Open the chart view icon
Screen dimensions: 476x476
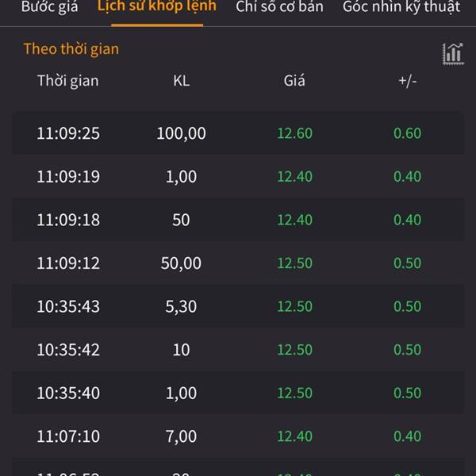pos(453,54)
